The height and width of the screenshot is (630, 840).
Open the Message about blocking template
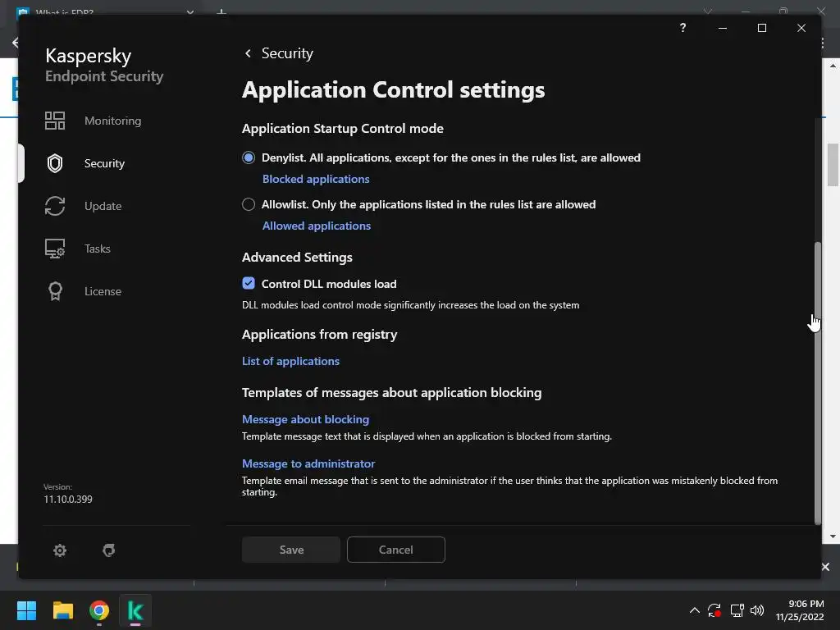coord(305,419)
